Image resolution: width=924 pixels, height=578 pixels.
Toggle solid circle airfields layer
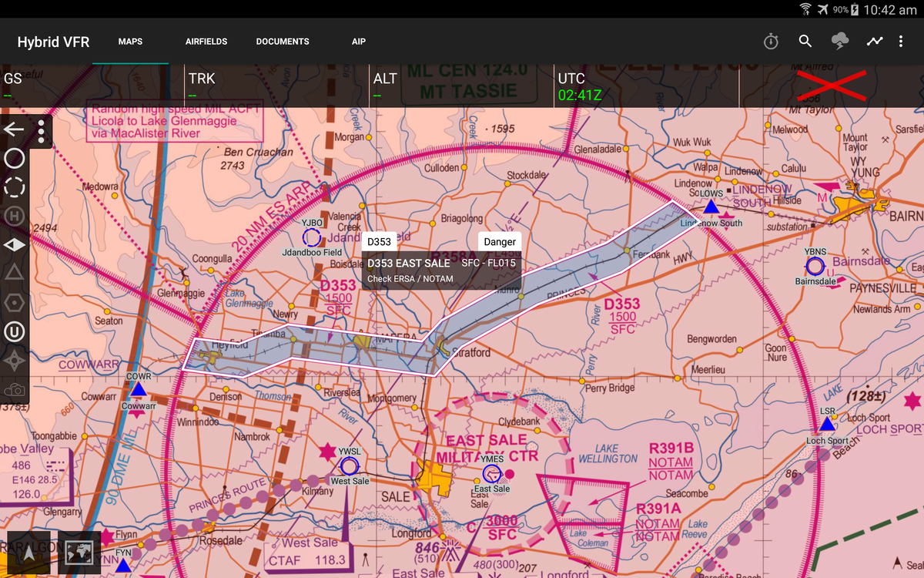point(15,159)
